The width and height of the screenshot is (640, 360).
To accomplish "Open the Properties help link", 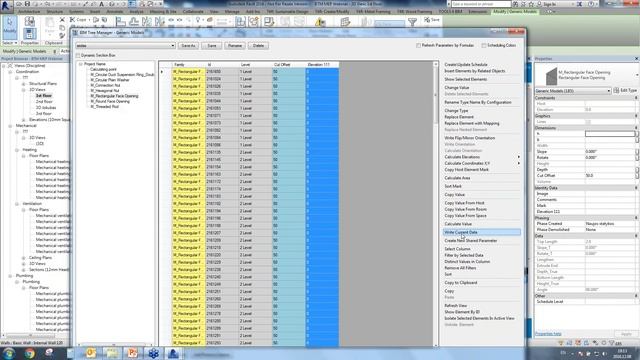I will pyautogui.click(x=548, y=334).
